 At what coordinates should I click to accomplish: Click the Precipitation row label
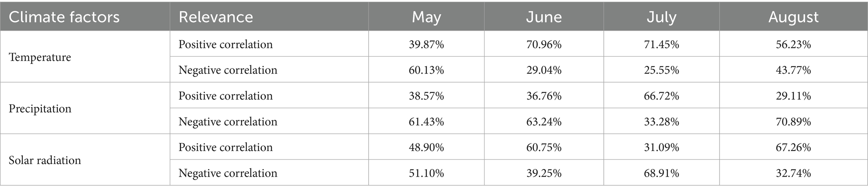click(x=40, y=109)
